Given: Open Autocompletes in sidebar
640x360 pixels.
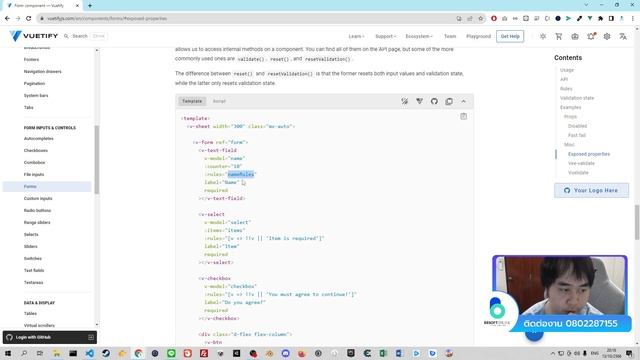Looking at the screenshot, I should click(x=38, y=138).
